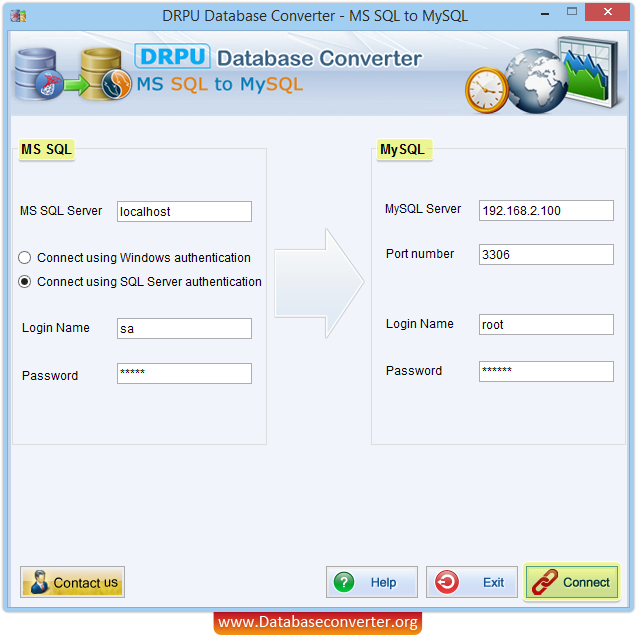Click the MS SQL Login Name field containing sa
Viewport: 637px width, 635px height.
184,328
